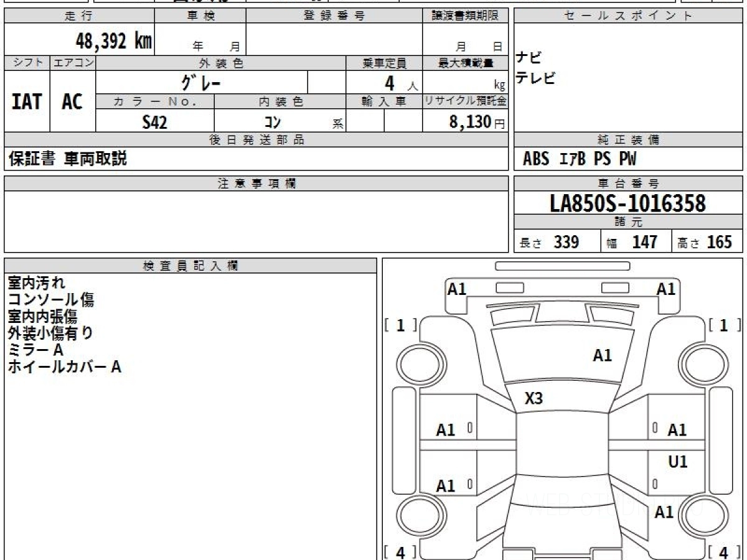Click the 譲渡書類期限 header cell
The width and height of the screenshot is (747, 560).
[x=466, y=16]
